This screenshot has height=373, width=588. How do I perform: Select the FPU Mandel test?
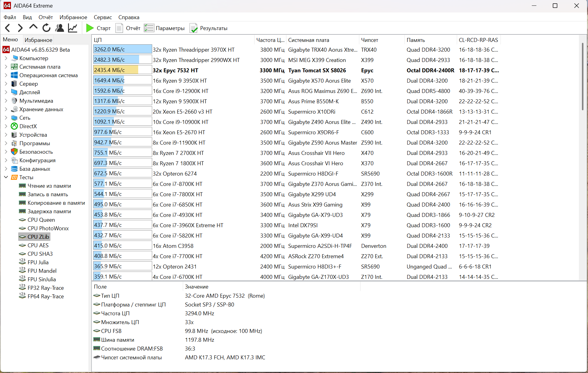pyautogui.click(x=42, y=271)
